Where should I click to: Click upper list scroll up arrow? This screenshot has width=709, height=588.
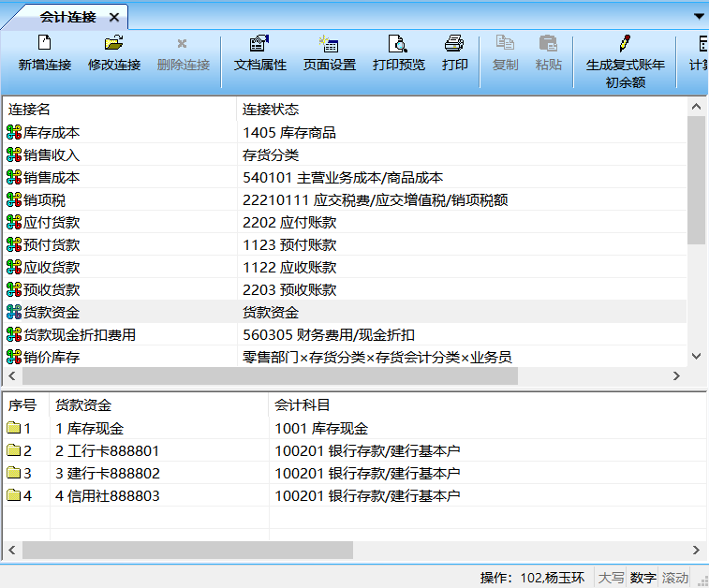pyautogui.click(x=696, y=107)
